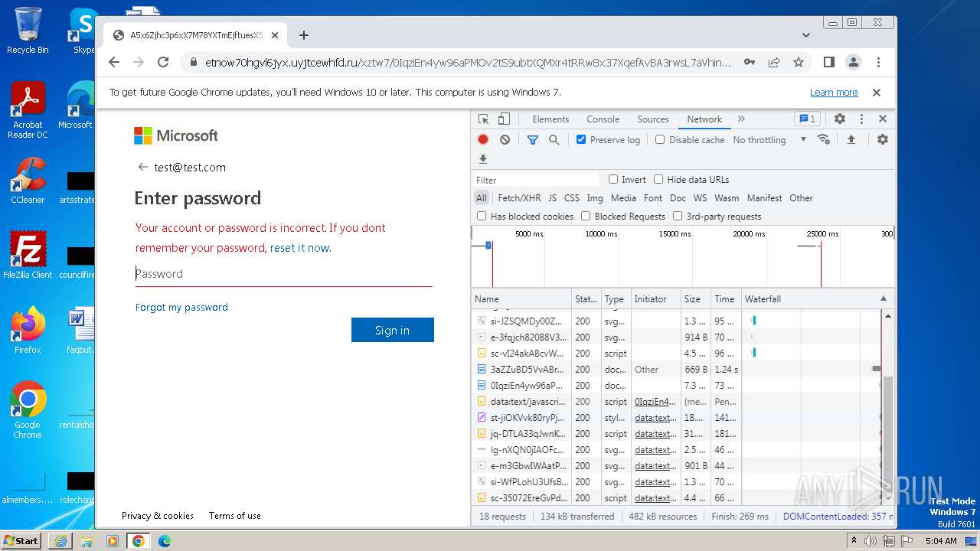Sort by Name column header

522,299
